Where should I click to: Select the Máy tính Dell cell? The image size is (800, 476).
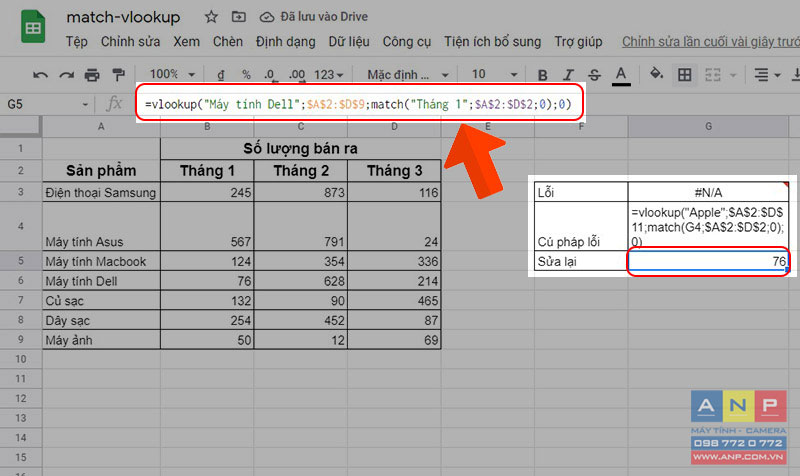101,281
